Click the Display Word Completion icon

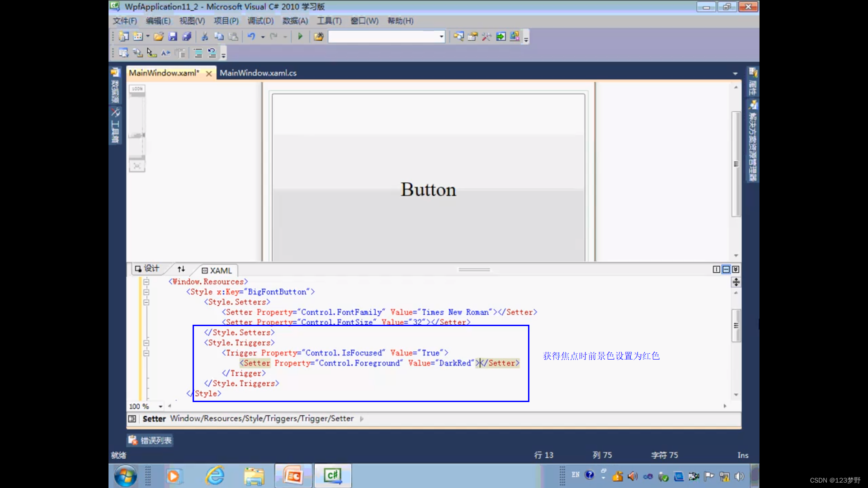[x=166, y=53]
